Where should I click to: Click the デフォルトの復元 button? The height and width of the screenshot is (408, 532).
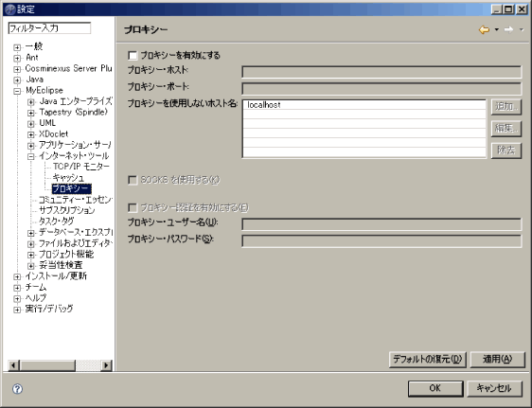pos(428,359)
